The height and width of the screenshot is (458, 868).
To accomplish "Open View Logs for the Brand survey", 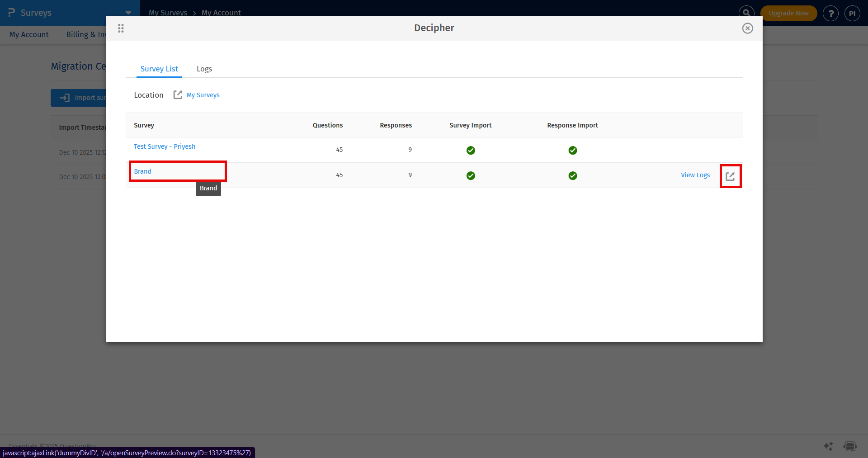I will click(x=695, y=175).
